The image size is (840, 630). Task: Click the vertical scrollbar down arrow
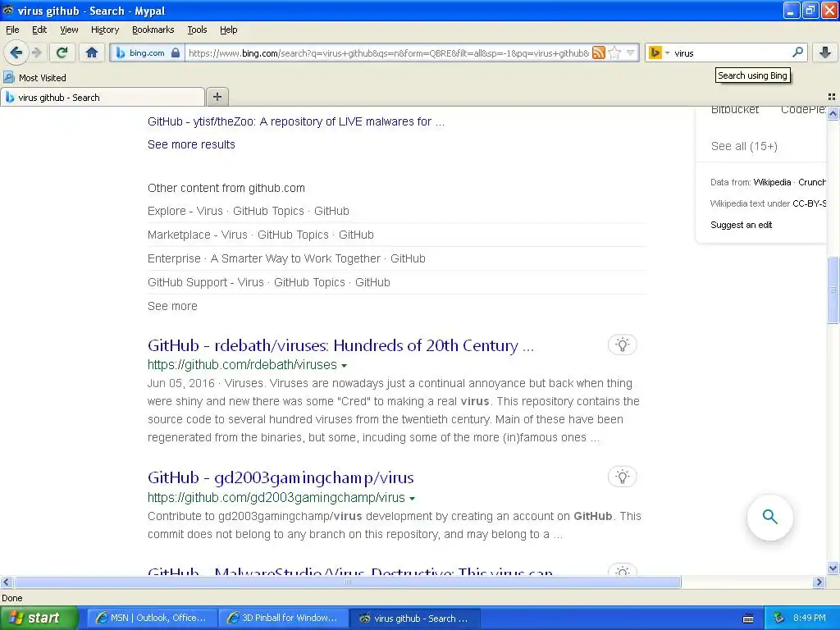click(833, 568)
